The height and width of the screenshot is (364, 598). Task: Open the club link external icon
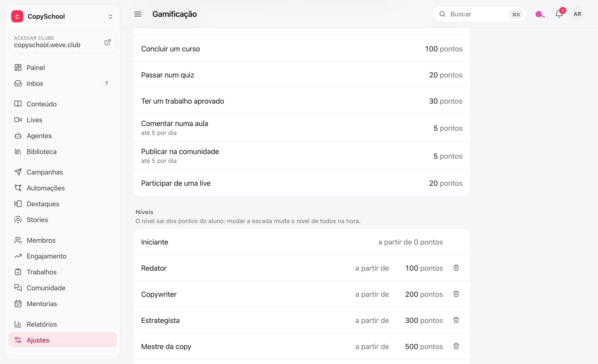[x=107, y=42]
